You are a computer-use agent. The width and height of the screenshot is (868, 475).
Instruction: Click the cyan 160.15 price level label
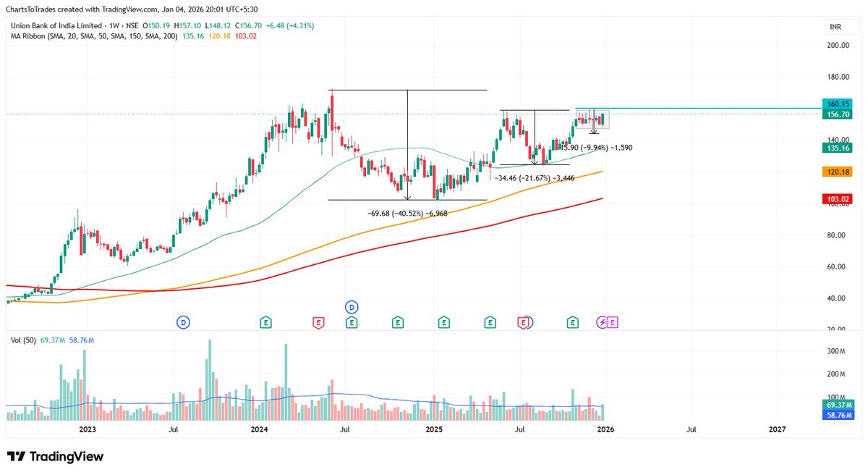837,104
